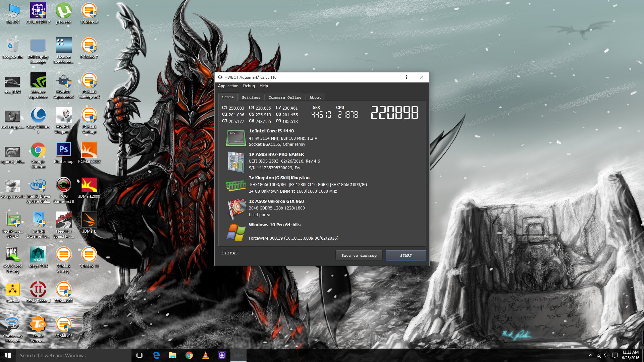Select Maya 2014 desktop icon
Screen dimensions: 644x362
tap(38, 258)
